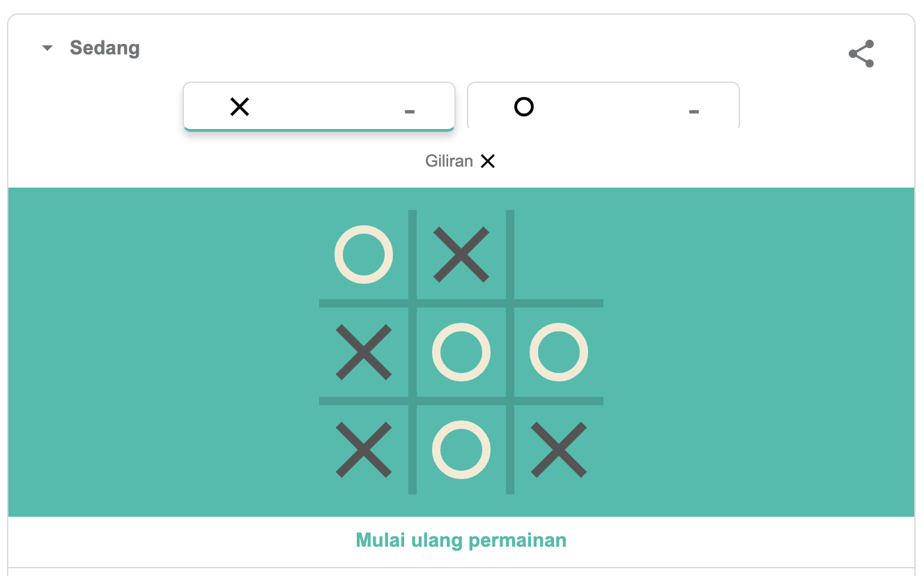Click the O in the middle-right cell
Viewport: 924px width, 576px height.
(x=559, y=352)
